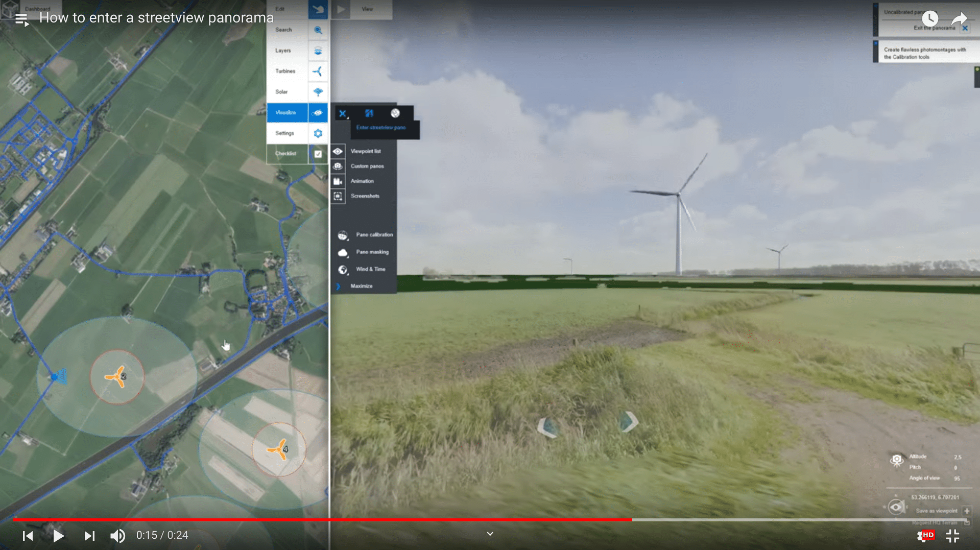980x550 pixels.
Task: Open the Pano calibration globe icon
Action: (343, 235)
